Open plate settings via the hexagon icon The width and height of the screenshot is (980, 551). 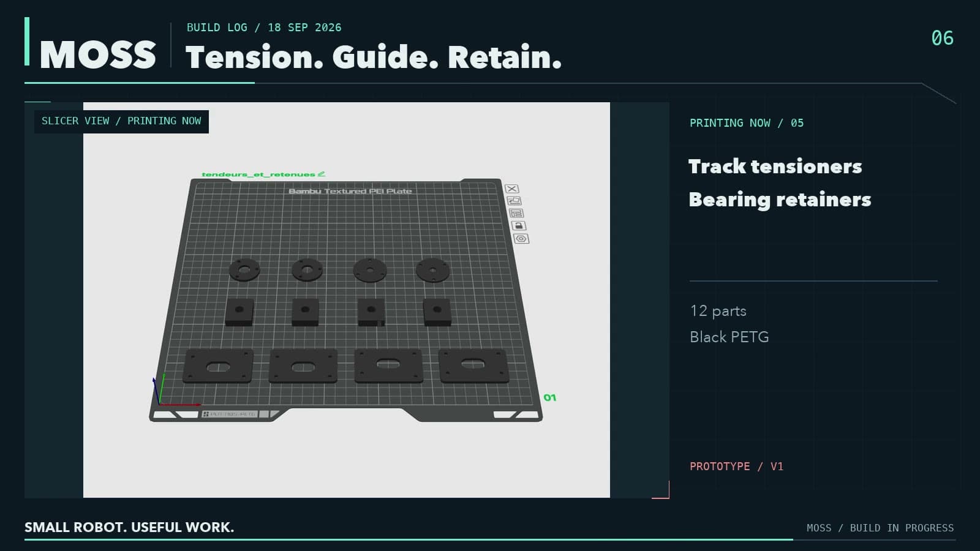pyautogui.click(x=521, y=239)
